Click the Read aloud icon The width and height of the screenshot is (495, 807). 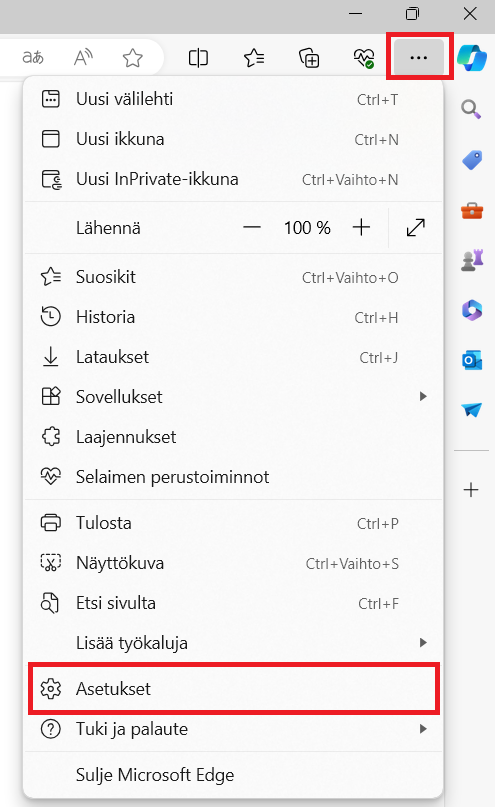[83, 58]
